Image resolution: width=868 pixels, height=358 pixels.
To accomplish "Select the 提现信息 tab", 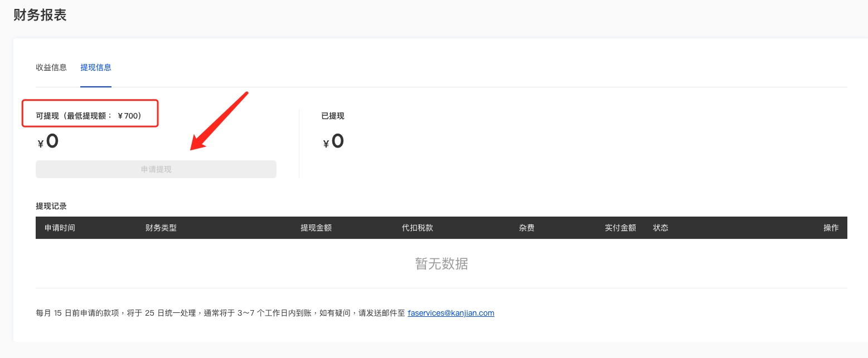I will click(96, 67).
